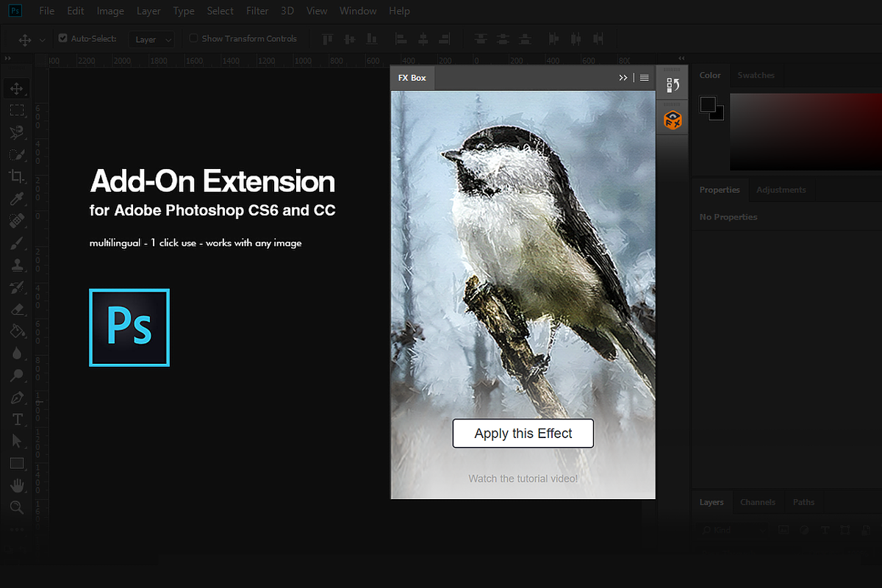The width and height of the screenshot is (882, 588).
Task: Switch to the Paths tab
Action: pyautogui.click(x=803, y=502)
